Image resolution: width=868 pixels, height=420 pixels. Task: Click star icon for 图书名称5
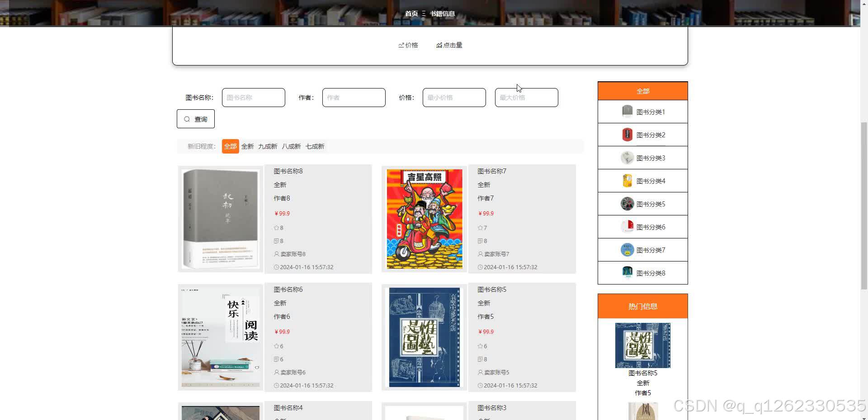click(481, 346)
